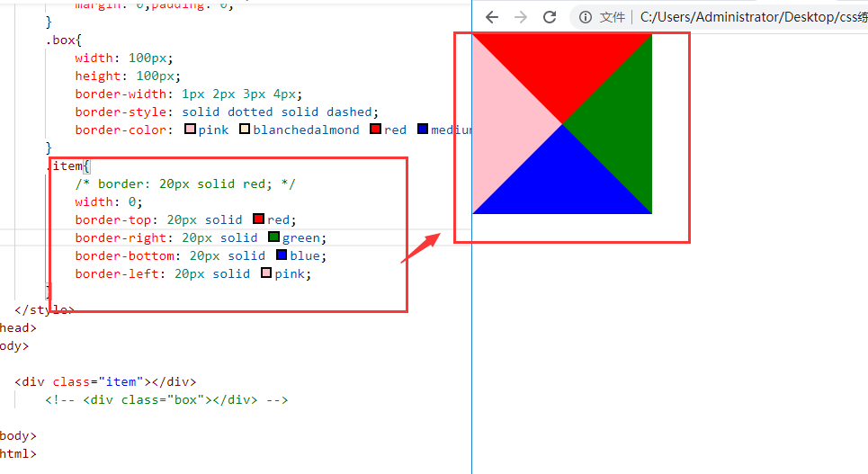
Task: Open the blanchedalmond color swatch
Action: [245, 129]
